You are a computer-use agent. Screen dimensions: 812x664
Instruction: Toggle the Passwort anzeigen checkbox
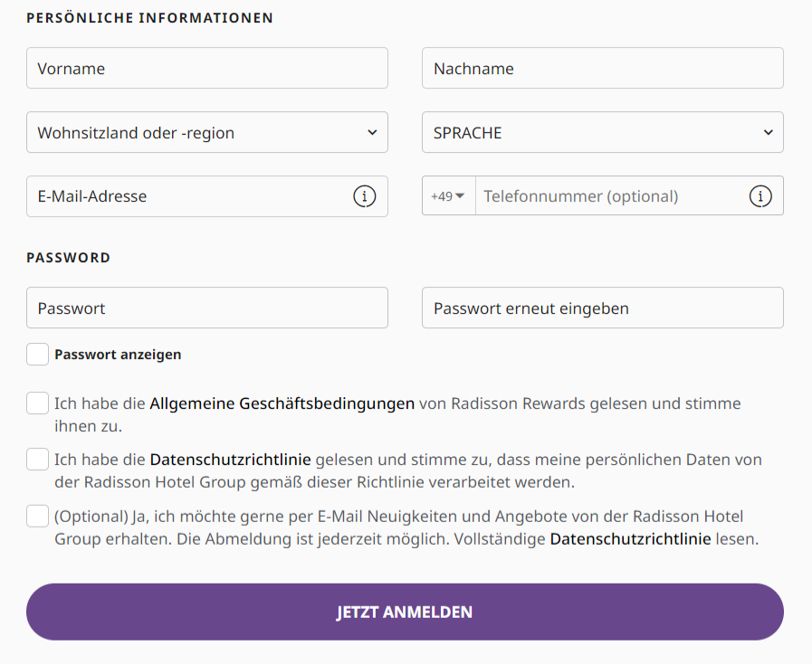pos(37,355)
